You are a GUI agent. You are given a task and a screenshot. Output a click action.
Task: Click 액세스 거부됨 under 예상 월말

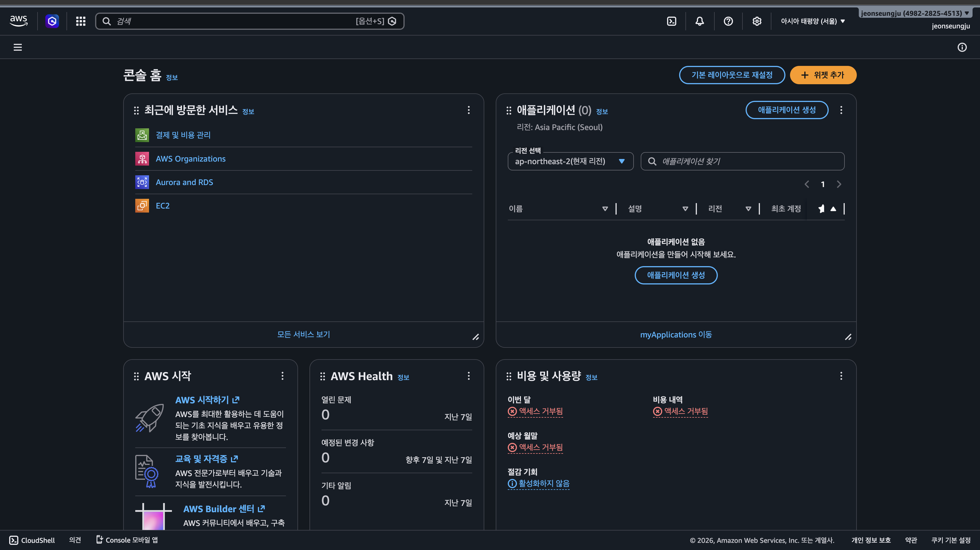535,447
